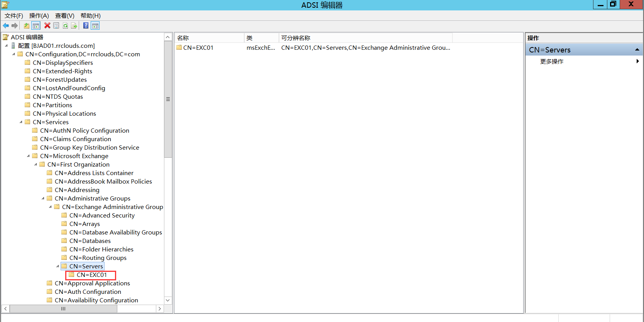Click folder icon next to CN=Claims Configuration

point(35,139)
